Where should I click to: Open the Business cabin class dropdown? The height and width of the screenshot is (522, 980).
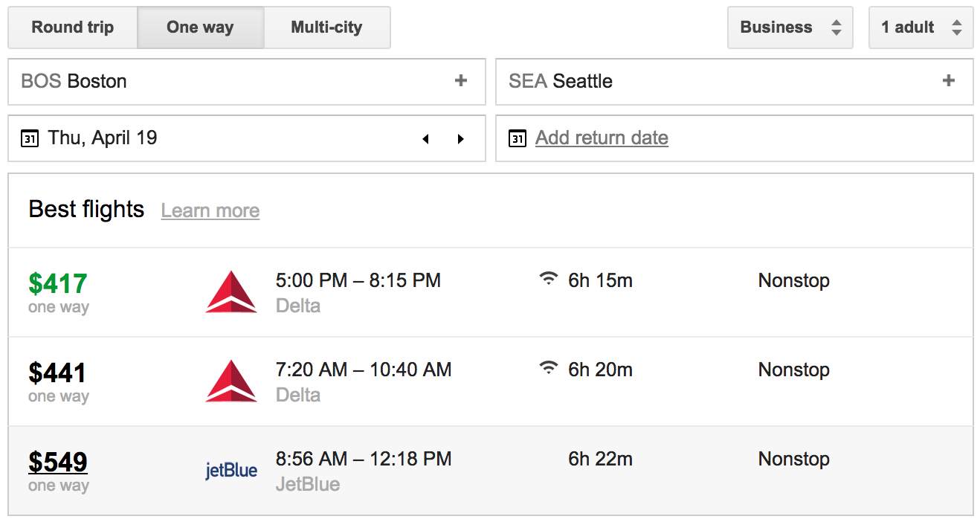coord(790,28)
